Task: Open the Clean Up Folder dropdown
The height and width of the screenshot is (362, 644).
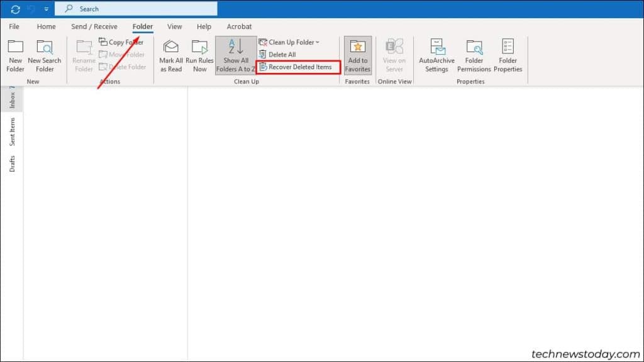Action: click(289, 42)
